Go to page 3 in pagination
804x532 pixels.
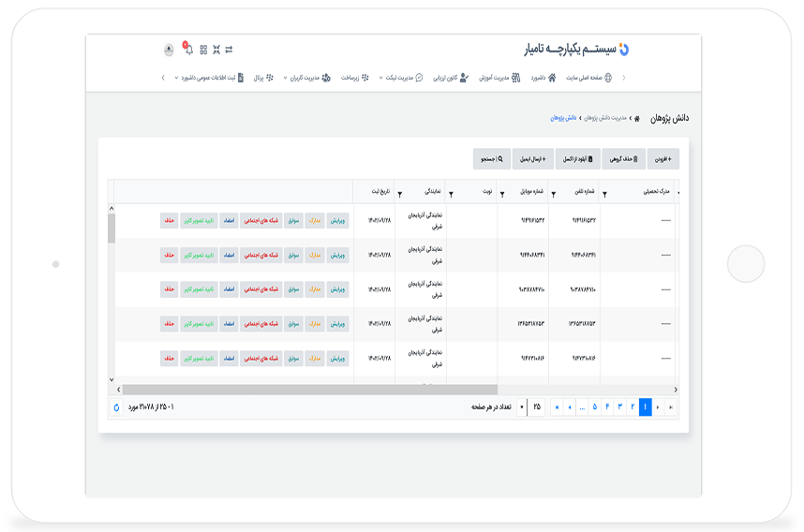pos(619,407)
